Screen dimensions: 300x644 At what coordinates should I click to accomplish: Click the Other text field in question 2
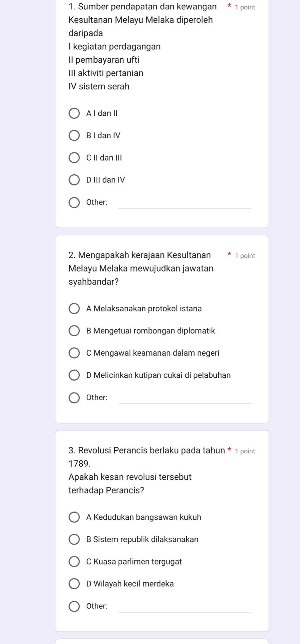pos(185,398)
